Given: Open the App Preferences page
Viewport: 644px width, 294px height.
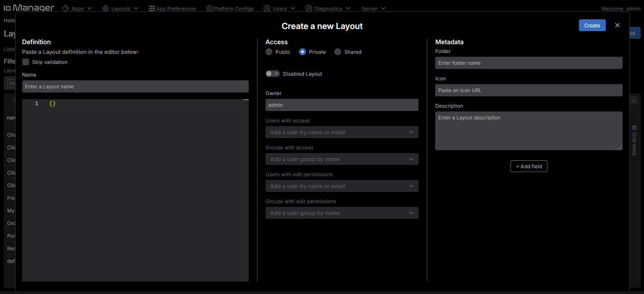Looking at the screenshot, I should click(x=172, y=8).
